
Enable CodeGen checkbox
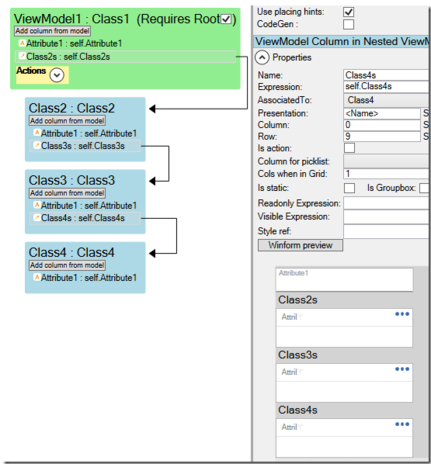coord(349,24)
